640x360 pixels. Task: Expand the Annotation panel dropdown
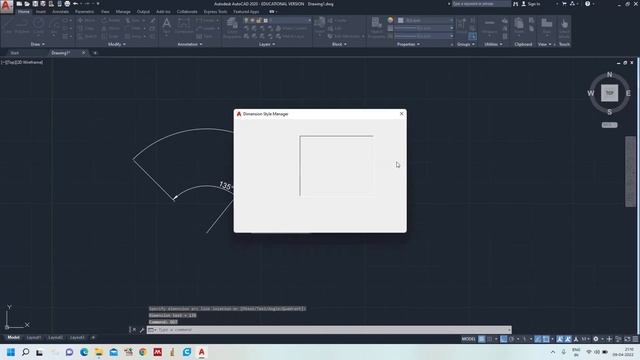pos(190,44)
